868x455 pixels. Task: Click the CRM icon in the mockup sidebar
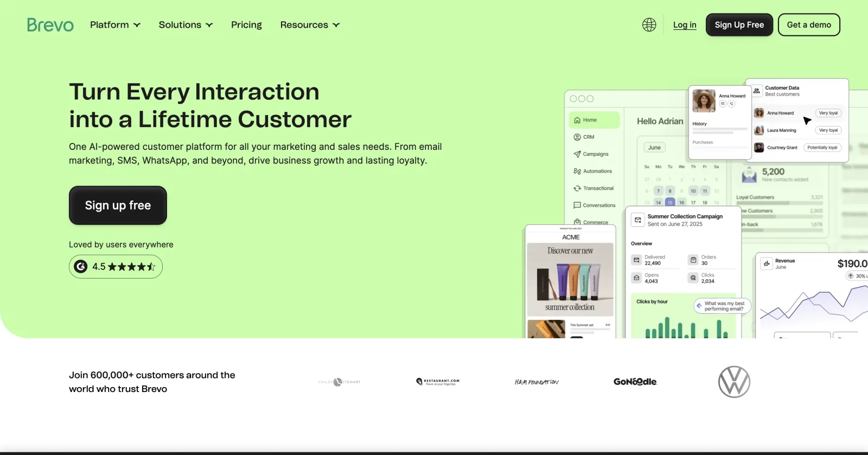click(577, 137)
